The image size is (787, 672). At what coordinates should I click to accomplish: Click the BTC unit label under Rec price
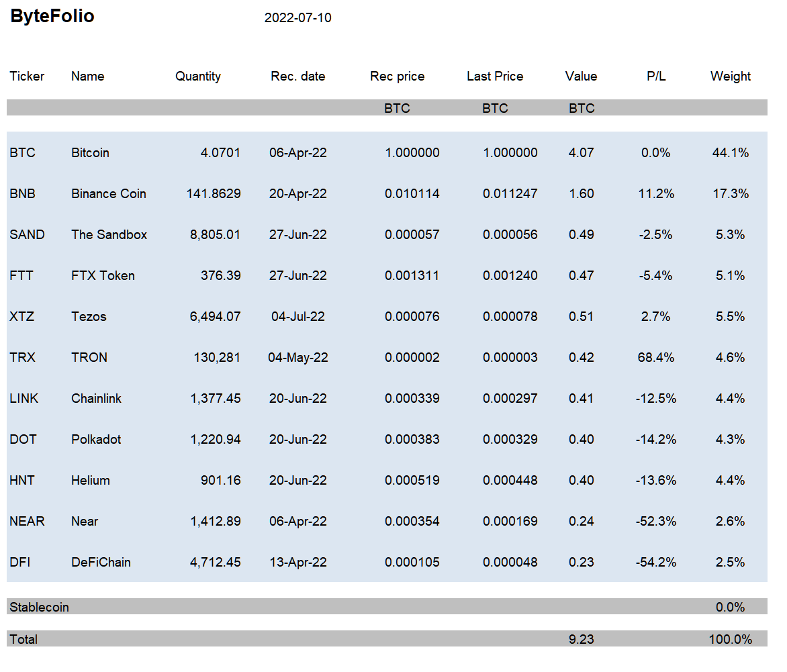click(x=397, y=108)
